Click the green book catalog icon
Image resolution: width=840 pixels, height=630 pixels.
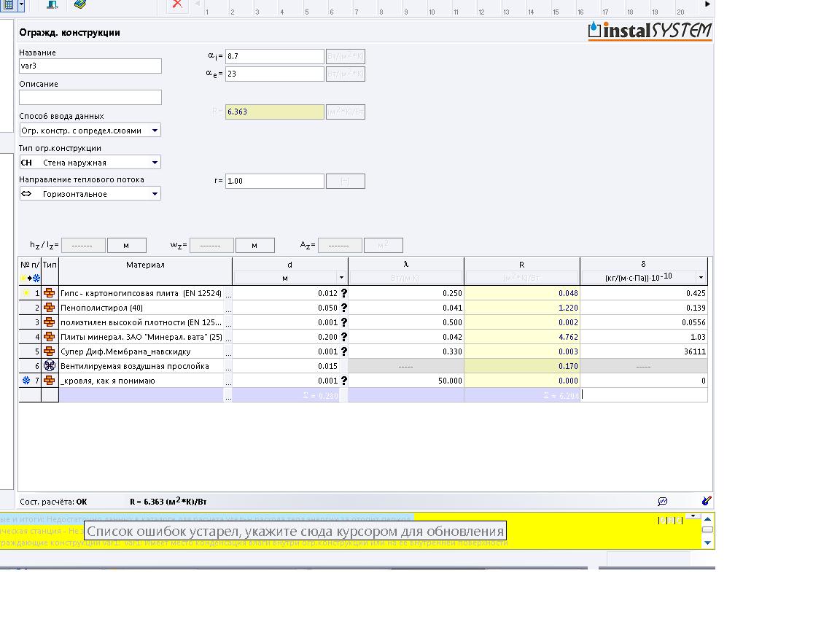click(79, 4)
